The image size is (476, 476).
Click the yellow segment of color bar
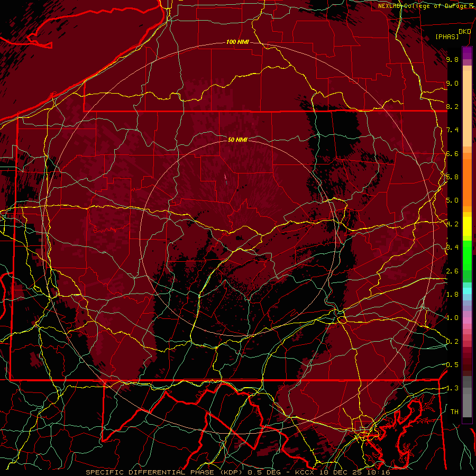(x=467, y=226)
